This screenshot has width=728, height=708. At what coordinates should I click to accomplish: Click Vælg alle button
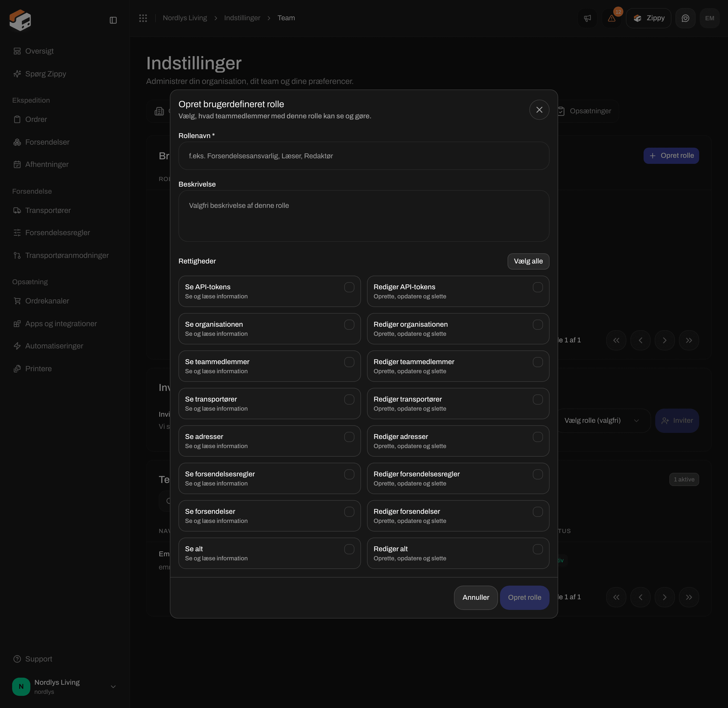(528, 261)
